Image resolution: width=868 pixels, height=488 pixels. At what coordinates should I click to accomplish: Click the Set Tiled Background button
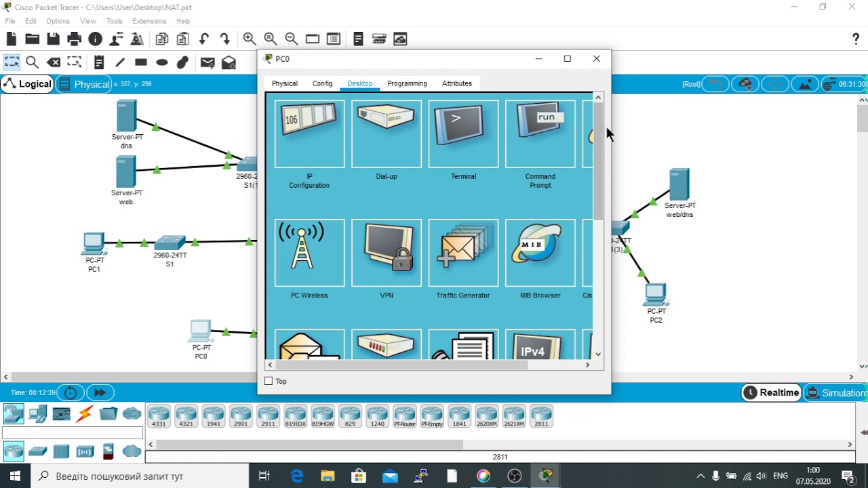click(x=805, y=84)
